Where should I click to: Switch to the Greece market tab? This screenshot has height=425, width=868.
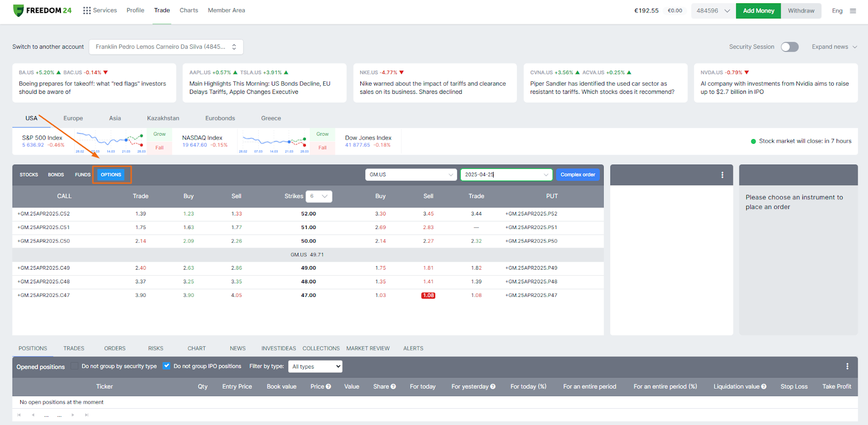point(271,118)
